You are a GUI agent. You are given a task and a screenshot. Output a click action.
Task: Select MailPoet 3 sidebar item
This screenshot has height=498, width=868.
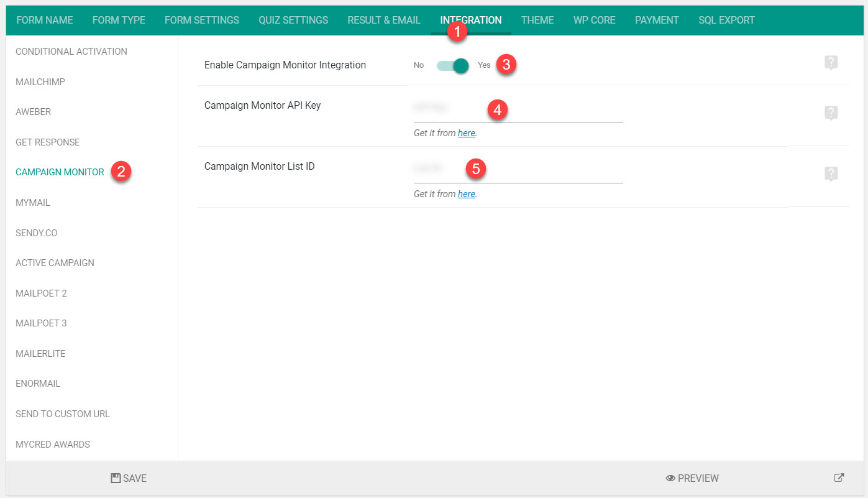click(41, 323)
